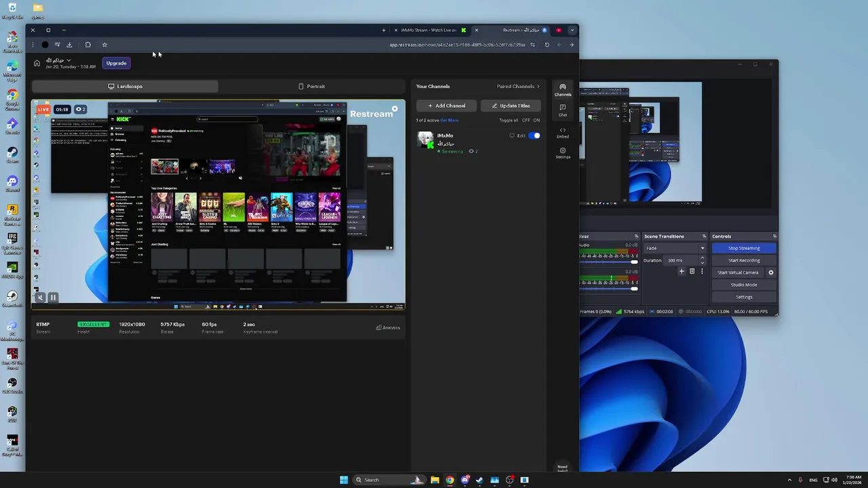Click the Duration stepper arrows in OBS
The height and width of the screenshot is (488, 868).
click(x=703, y=260)
